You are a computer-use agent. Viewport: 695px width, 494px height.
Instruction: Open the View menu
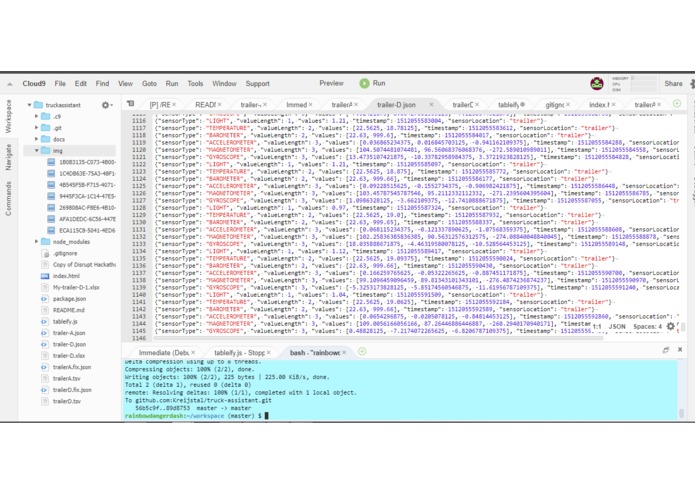(x=125, y=83)
